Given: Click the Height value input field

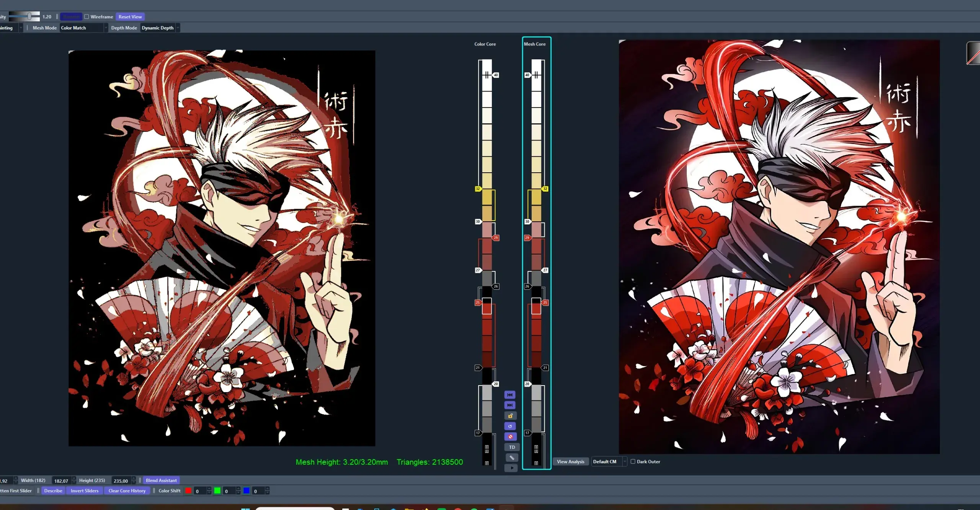Looking at the screenshot, I should coord(121,481).
